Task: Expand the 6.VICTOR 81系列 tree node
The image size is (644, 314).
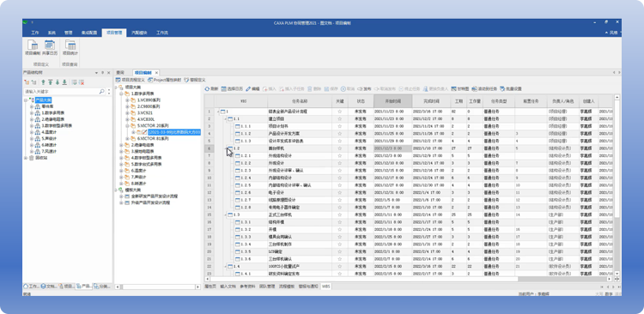Action: 127,139
